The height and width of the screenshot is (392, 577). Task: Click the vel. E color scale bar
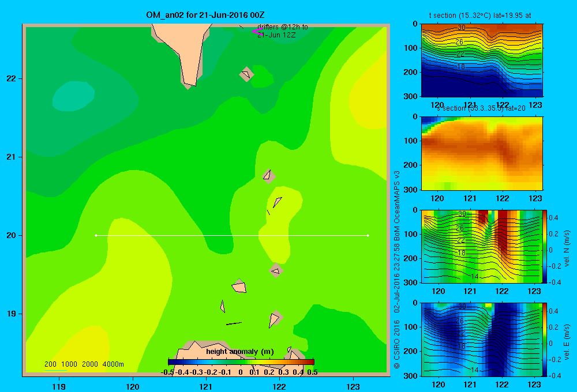pos(545,340)
